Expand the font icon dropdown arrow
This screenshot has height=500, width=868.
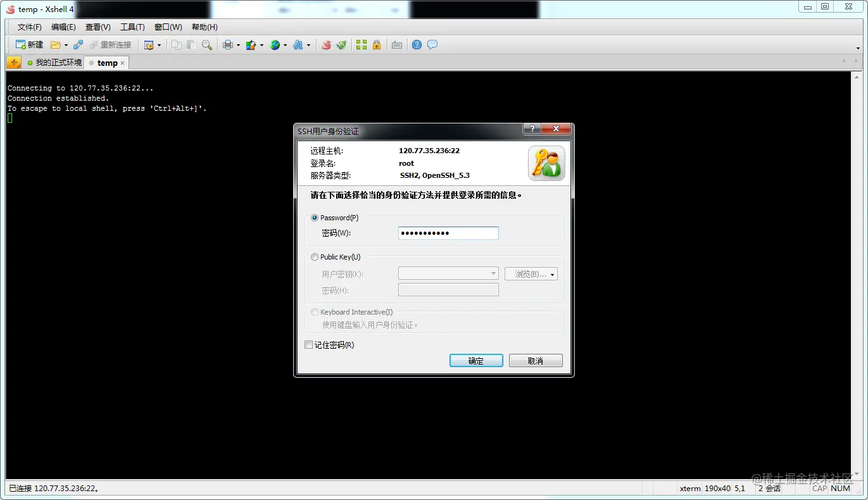tap(308, 45)
